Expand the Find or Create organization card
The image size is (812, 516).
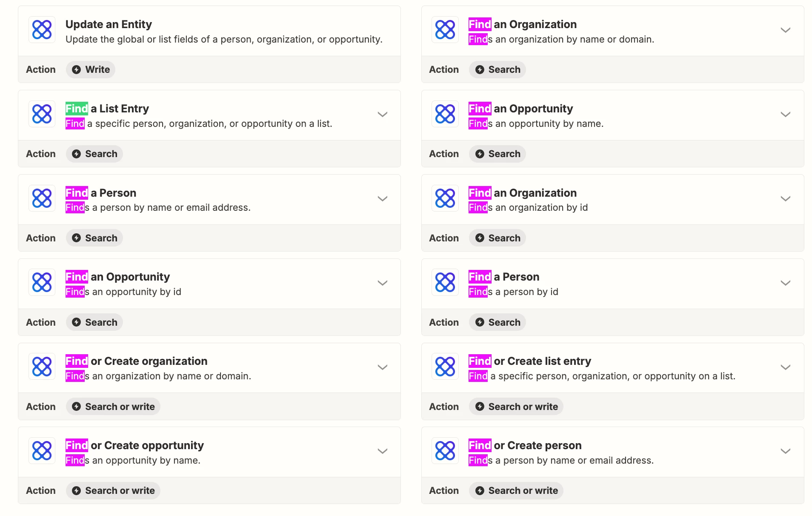pyautogui.click(x=383, y=367)
